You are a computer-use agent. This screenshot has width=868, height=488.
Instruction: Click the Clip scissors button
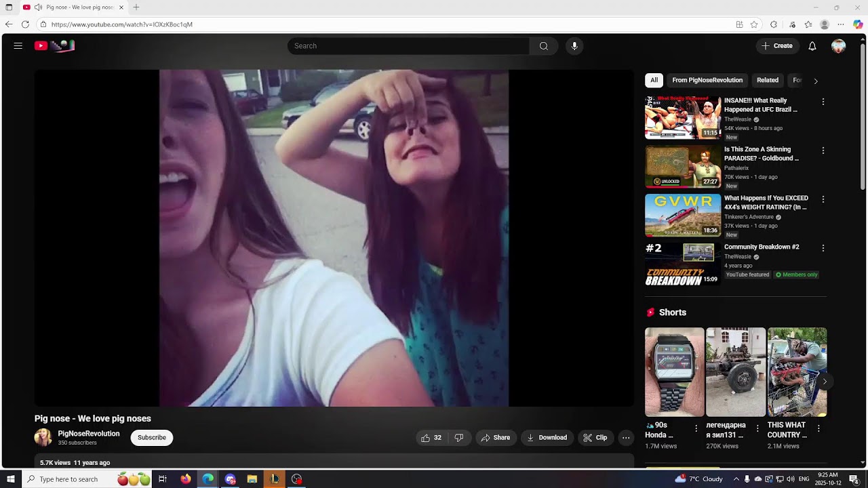tap(595, 438)
